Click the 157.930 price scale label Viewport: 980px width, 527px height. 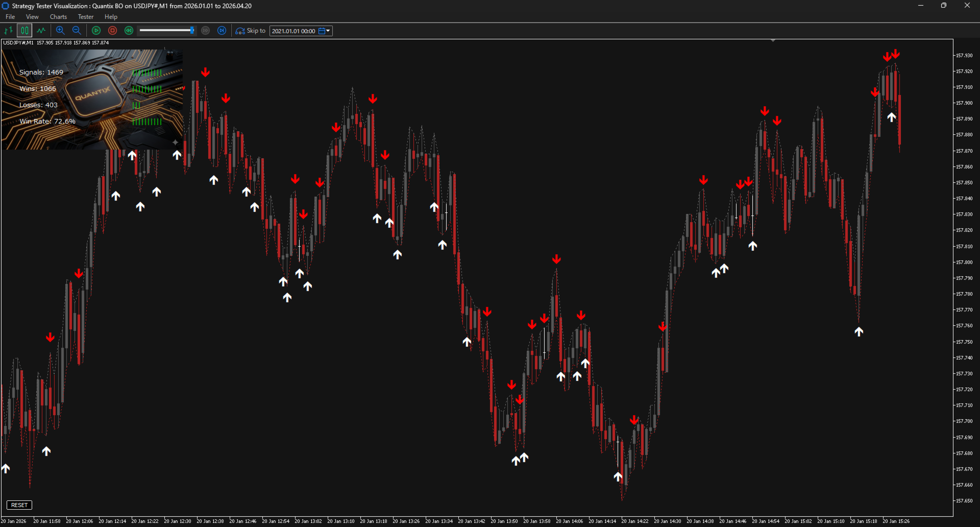[964, 56]
